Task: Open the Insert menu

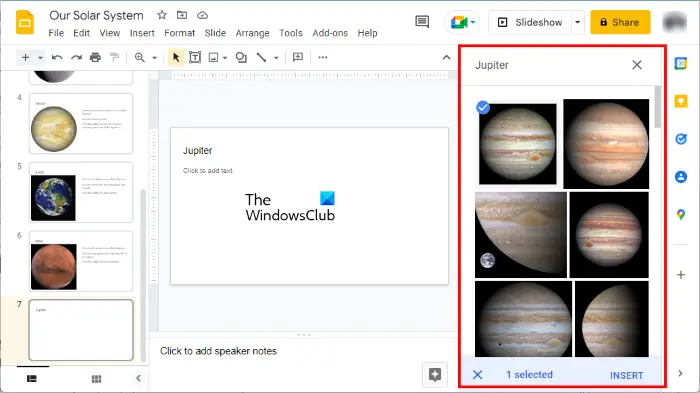Action: (x=142, y=33)
